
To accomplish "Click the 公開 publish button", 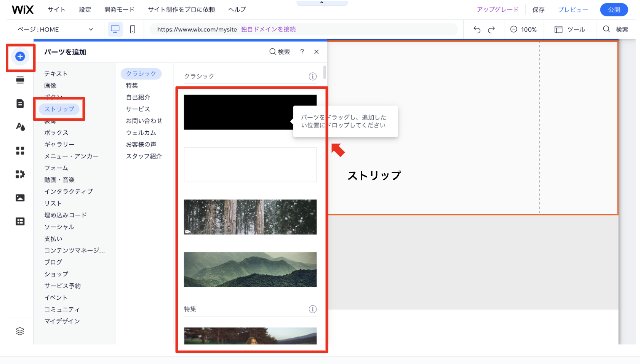I will pyautogui.click(x=614, y=10).
